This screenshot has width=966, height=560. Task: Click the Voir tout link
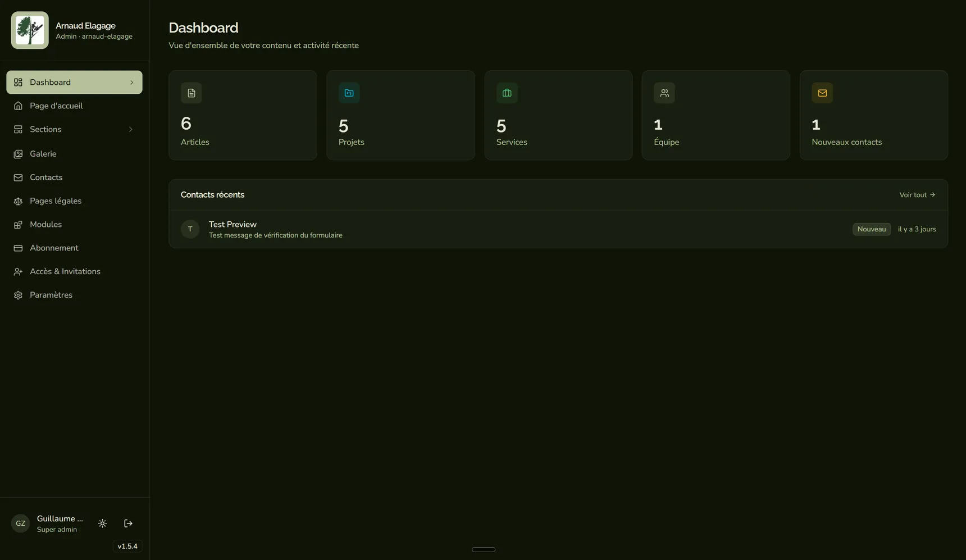[917, 195]
